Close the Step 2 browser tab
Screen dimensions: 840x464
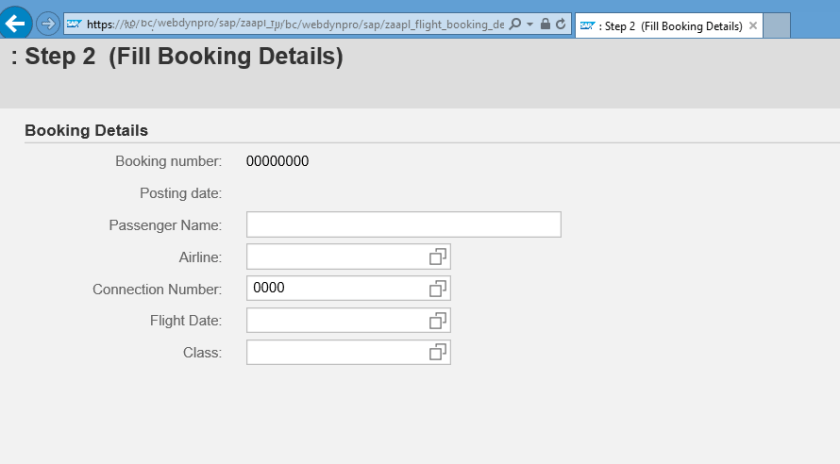pyautogui.click(x=753, y=26)
